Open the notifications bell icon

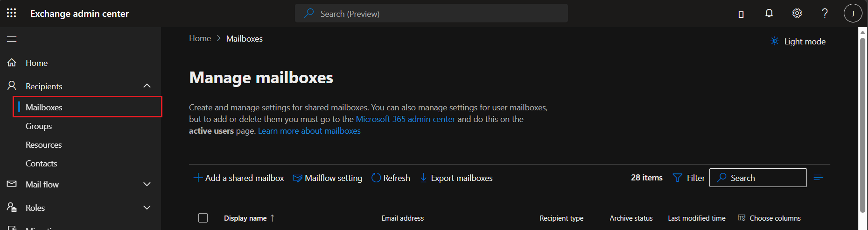769,13
